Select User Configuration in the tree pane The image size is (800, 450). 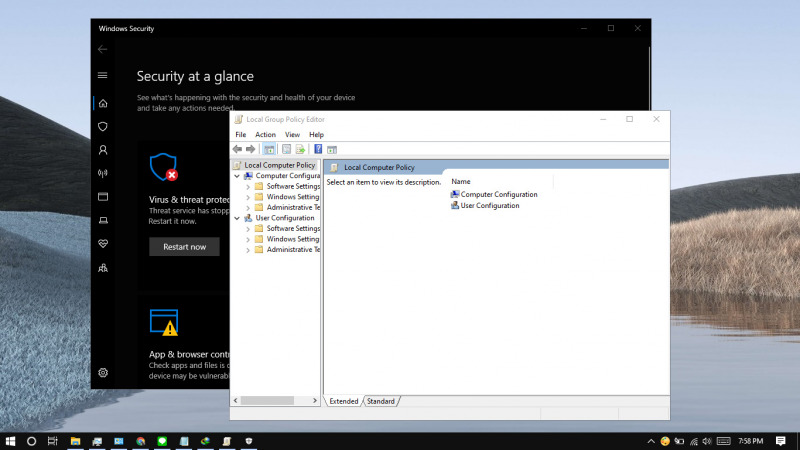[x=285, y=218]
